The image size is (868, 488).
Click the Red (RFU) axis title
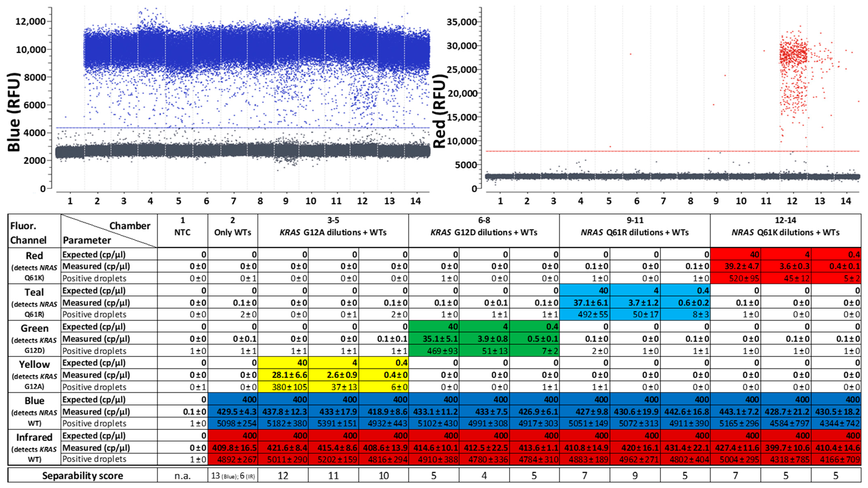click(440, 111)
